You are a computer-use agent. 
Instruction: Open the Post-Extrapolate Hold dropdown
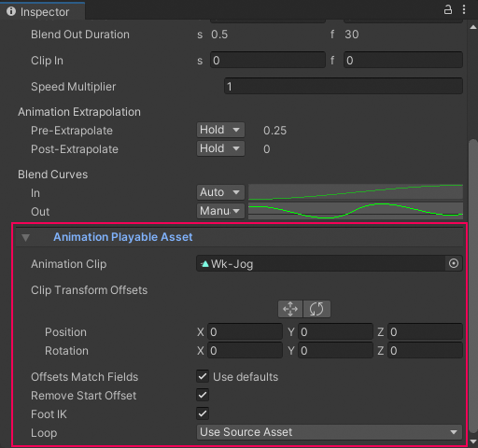[220, 148]
